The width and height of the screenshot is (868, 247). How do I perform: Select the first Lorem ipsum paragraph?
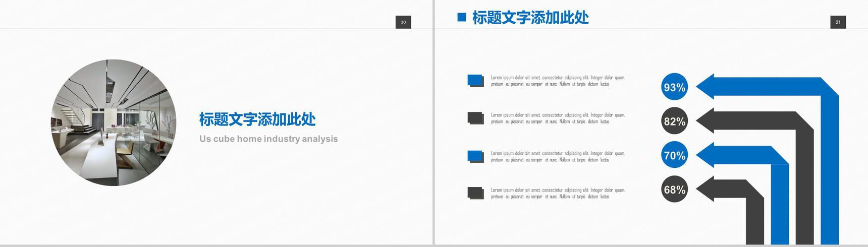pos(558,81)
